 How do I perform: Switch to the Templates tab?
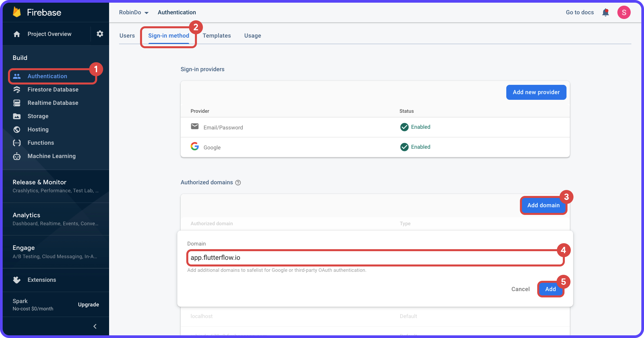[217, 35]
